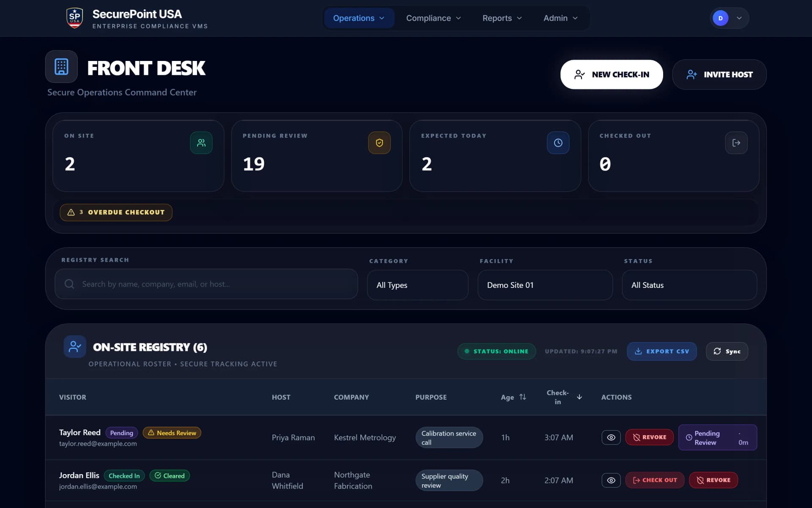812x508 pixels.
Task: Click Jordan Ellis's Checked In tag
Action: pyautogui.click(x=124, y=475)
